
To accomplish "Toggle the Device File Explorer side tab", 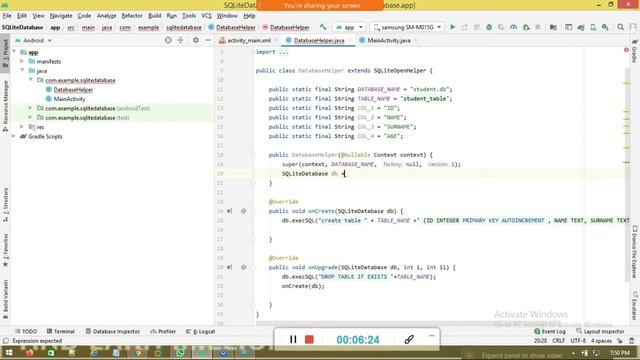I will (635, 252).
